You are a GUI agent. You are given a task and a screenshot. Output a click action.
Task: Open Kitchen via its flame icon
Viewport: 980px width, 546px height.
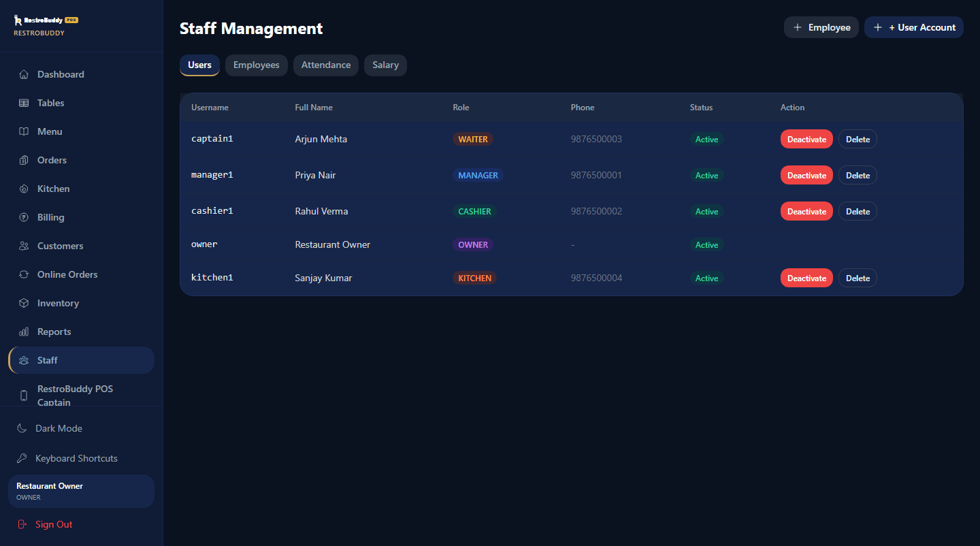pyautogui.click(x=24, y=189)
